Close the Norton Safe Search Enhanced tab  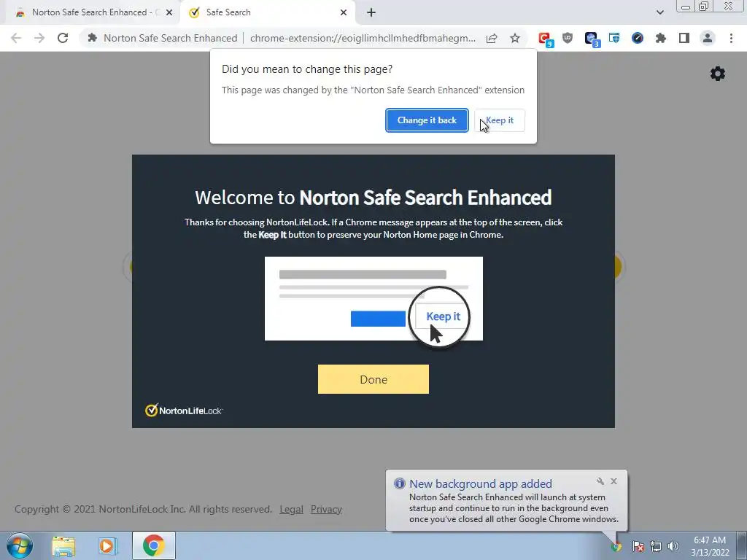[169, 13]
